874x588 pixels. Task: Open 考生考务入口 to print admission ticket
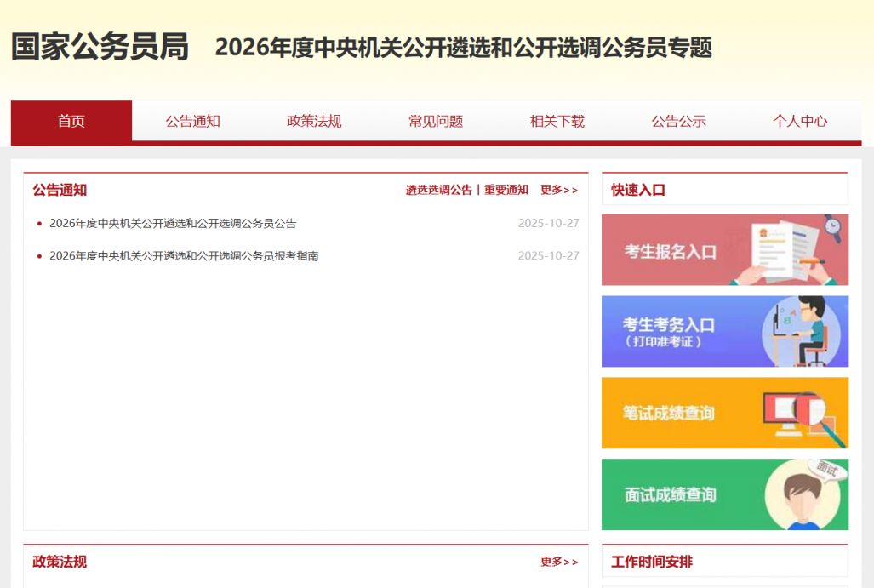click(724, 332)
